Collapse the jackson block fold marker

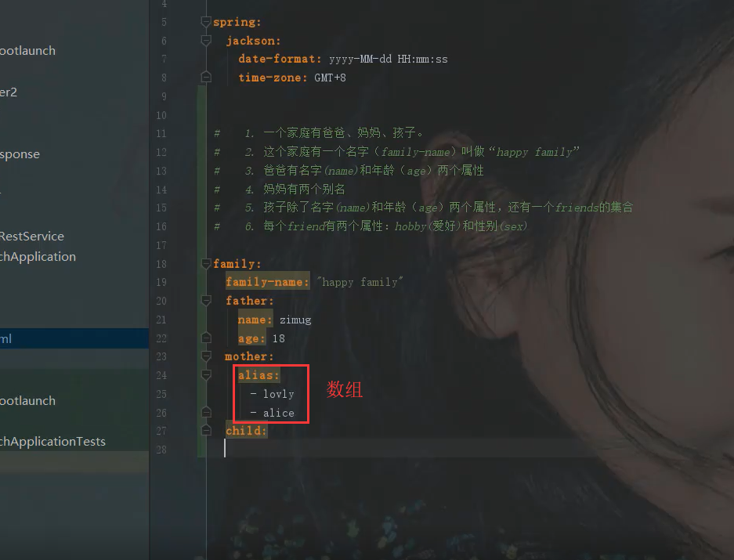206,41
